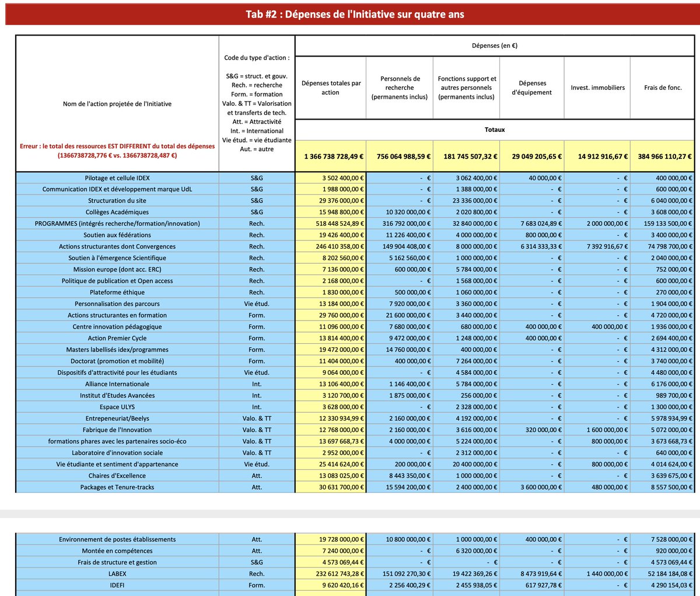Screen dimensions: 700x596
Task: Click 'Communication IDEX et développement marque UdL'
Action: coord(117,189)
